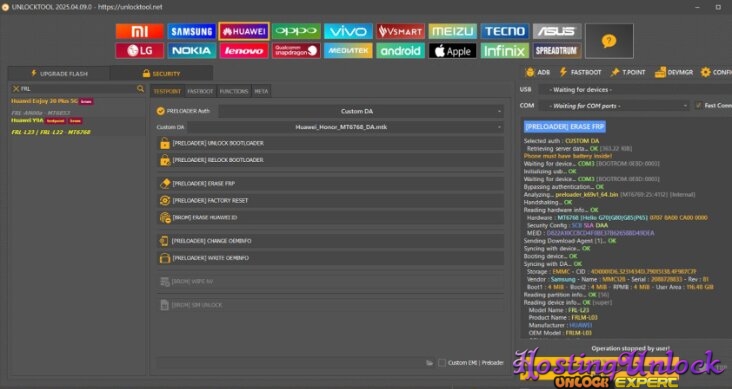The width and height of the screenshot is (732, 389).
Task: Open the Apple brand section
Action: tap(452, 50)
